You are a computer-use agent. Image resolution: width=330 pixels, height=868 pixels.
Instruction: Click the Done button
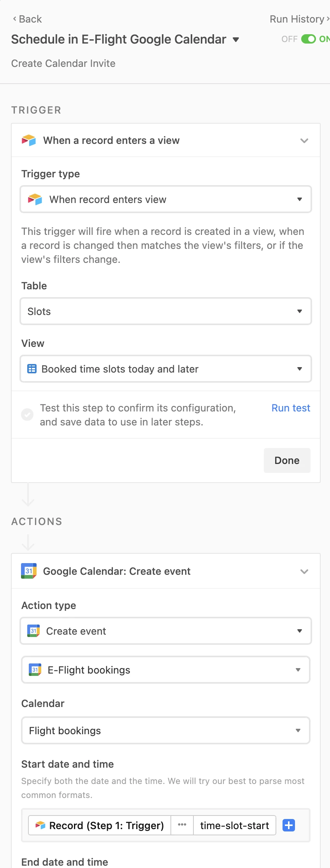click(x=287, y=460)
